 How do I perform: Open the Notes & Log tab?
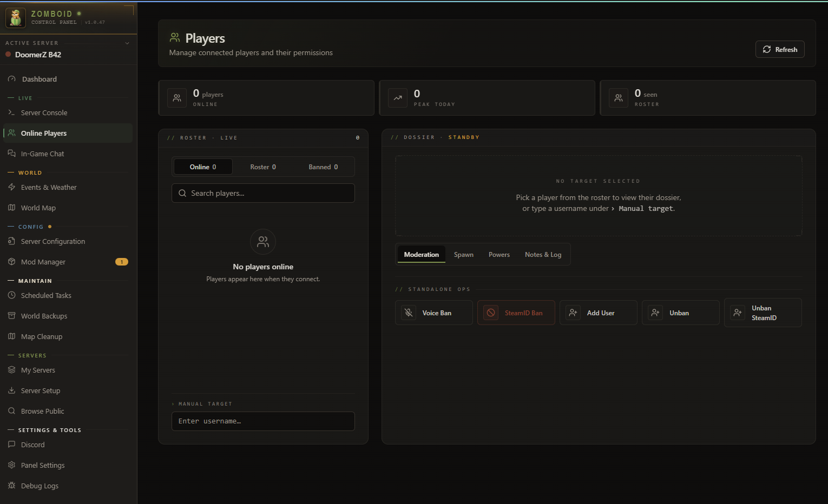click(543, 254)
